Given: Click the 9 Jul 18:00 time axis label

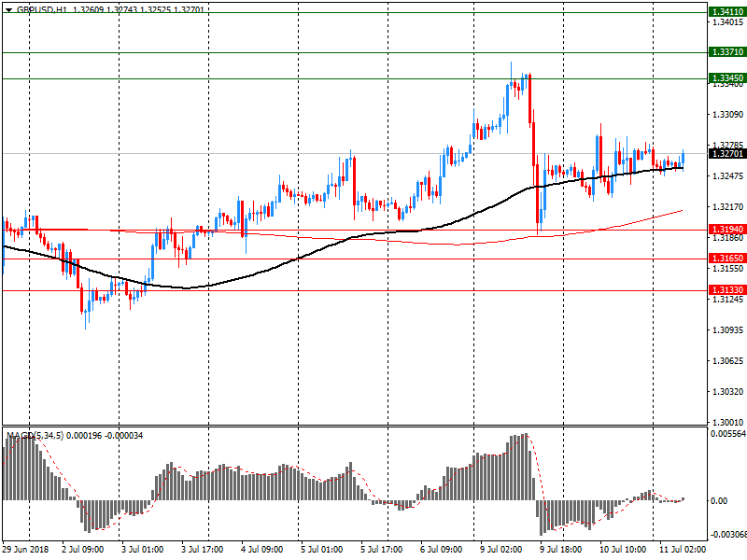Looking at the screenshot, I should pos(559,550).
